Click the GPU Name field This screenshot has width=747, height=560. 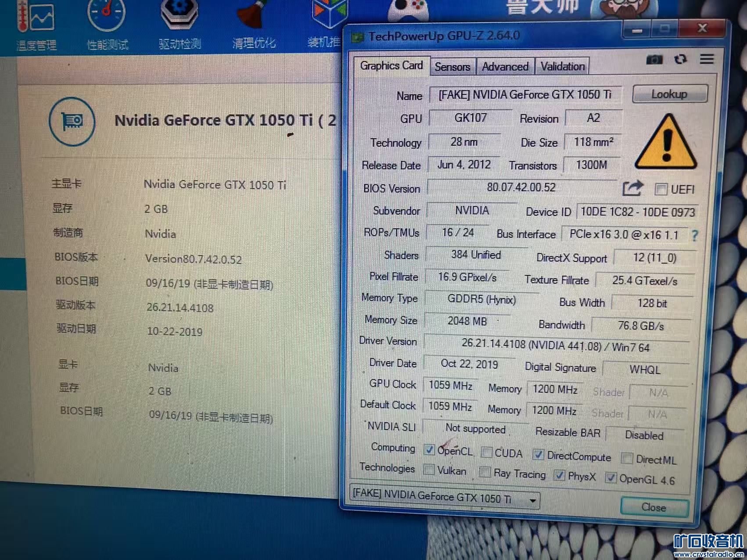pos(525,95)
